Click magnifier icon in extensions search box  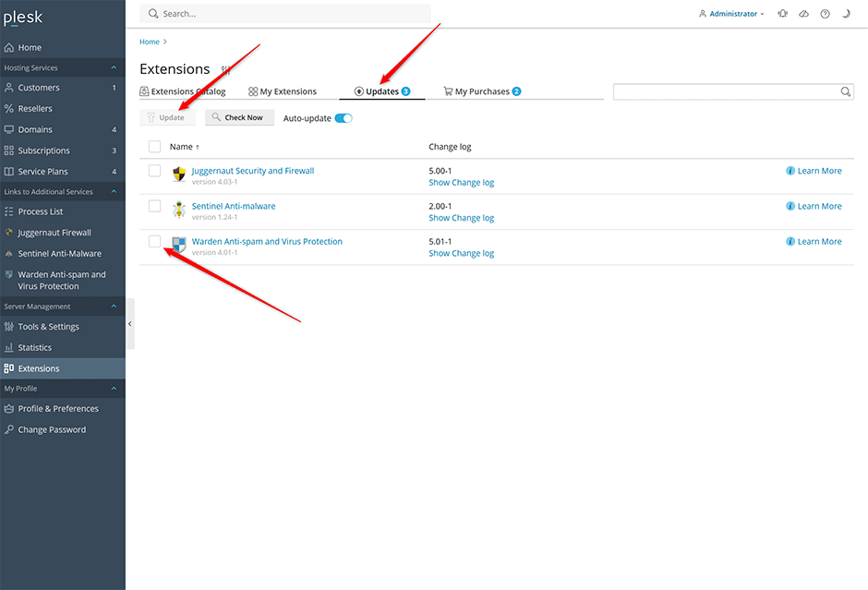coord(845,92)
